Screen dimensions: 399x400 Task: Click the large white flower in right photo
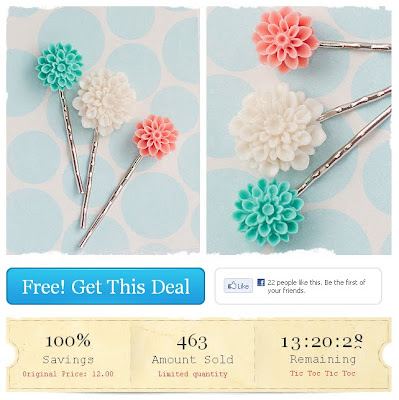(x=277, y=129)
